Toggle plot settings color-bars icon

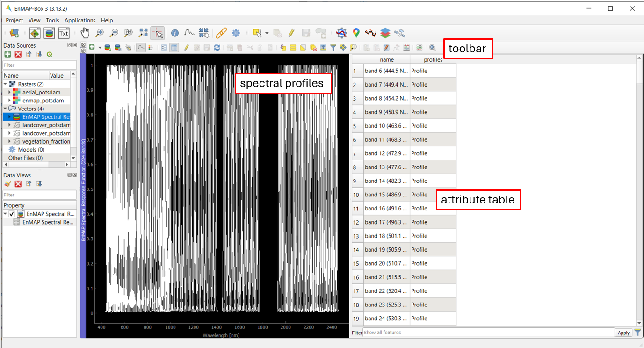(151, 47)
